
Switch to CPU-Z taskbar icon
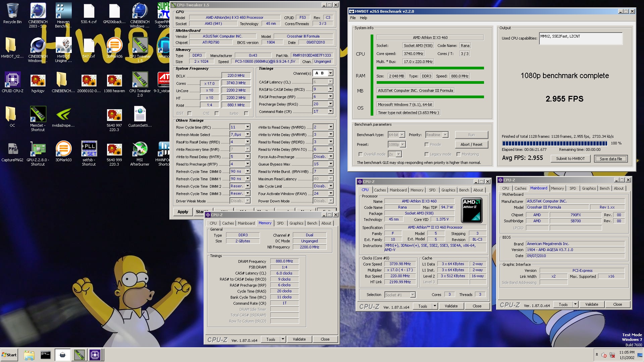point(95,355)
